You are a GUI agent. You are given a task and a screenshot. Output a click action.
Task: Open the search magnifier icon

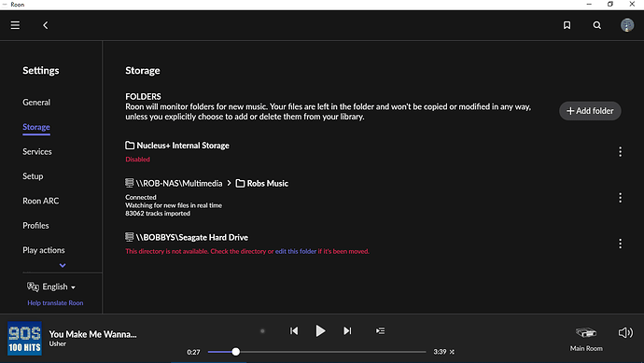(597, 25)
